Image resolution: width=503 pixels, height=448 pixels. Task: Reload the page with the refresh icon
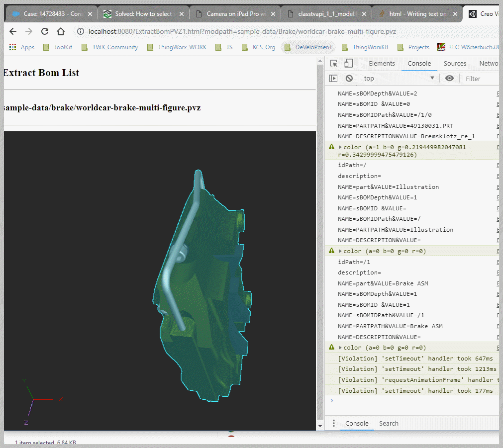pos(45,31)
